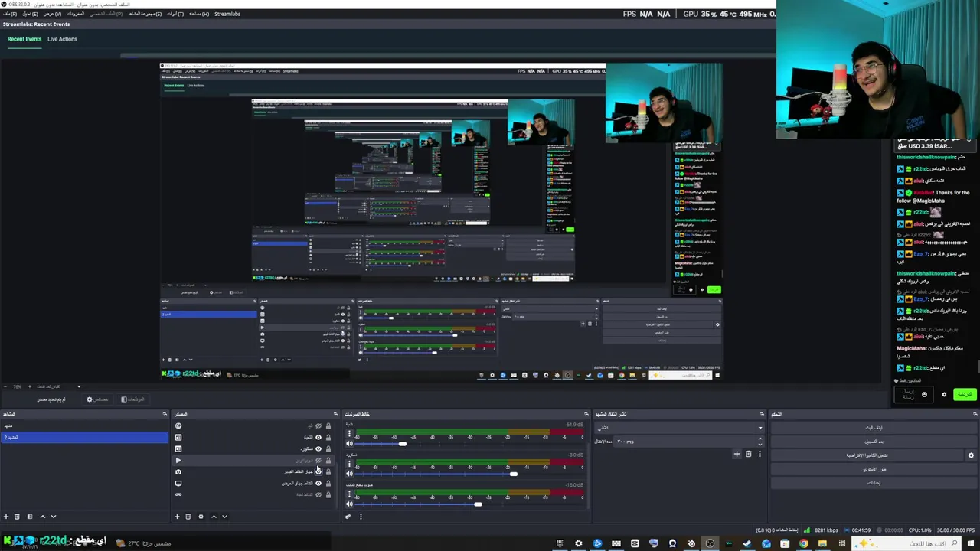Hide the Discord source with eye icon
The height and width of the screenshot is (551, 980).
click(318, 449)
